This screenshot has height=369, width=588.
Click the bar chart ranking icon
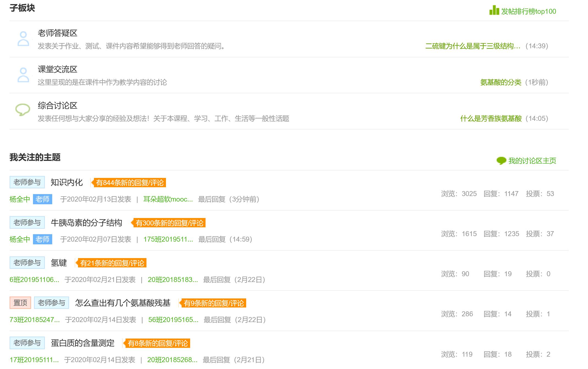[x=494, y=10]
